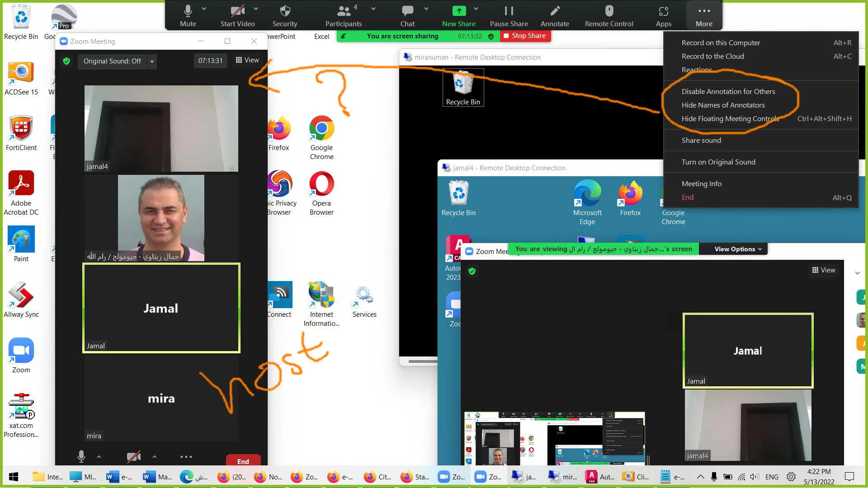Open the Apps icon in toolbar
This screenshot has height=488, width=868.
[x=663, y=11]
